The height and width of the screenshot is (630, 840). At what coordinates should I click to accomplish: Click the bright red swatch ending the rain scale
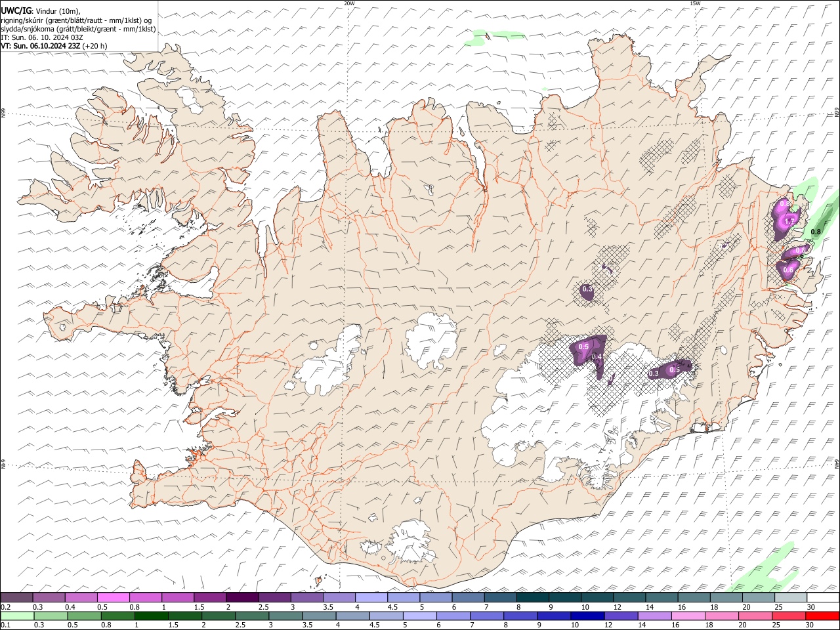[x=822, y=616]
